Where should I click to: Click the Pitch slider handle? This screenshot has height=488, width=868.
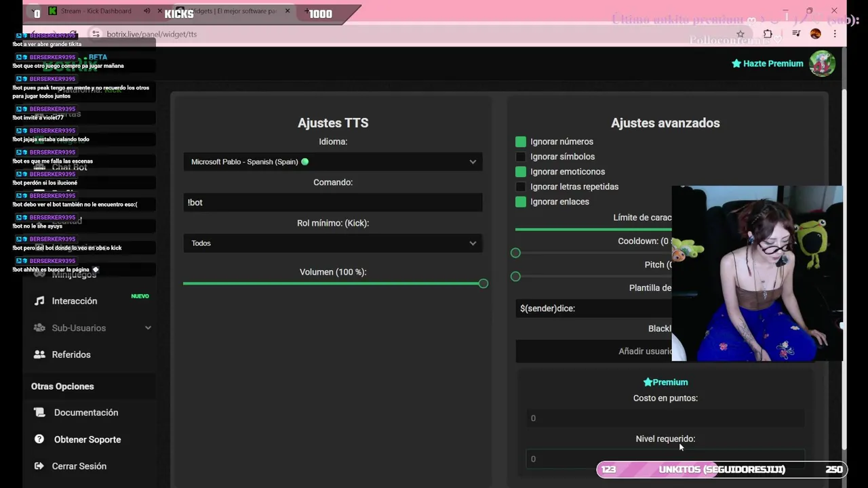click(x=515, y=277)
